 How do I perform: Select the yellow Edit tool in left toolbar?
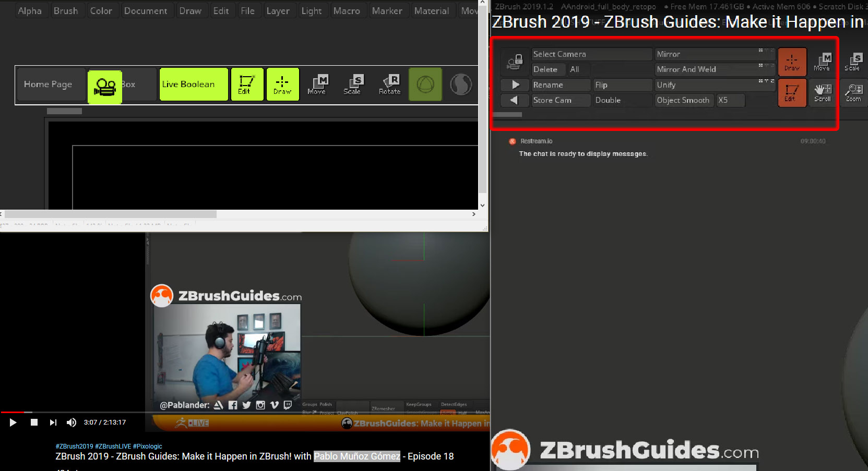pos(247,84)
